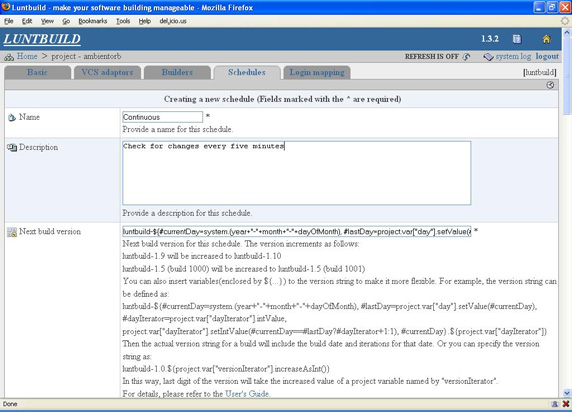Click the red X icon in status bar
The height and width of the screenshot is (412, 572).
point(565,404)
